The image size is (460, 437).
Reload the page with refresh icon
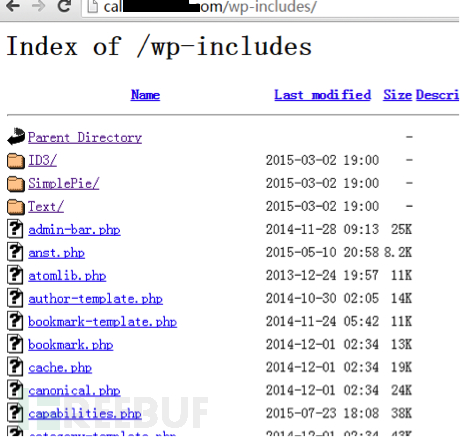[64, 6]
